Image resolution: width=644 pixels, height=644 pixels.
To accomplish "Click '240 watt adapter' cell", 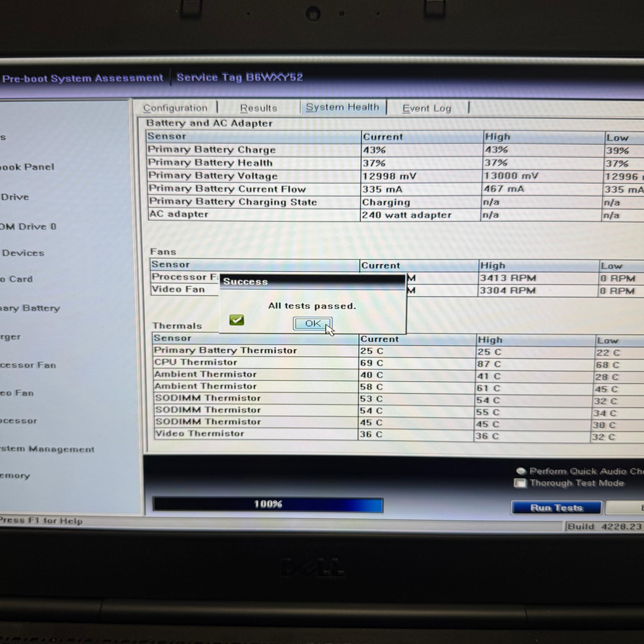I will pos(407,215).
